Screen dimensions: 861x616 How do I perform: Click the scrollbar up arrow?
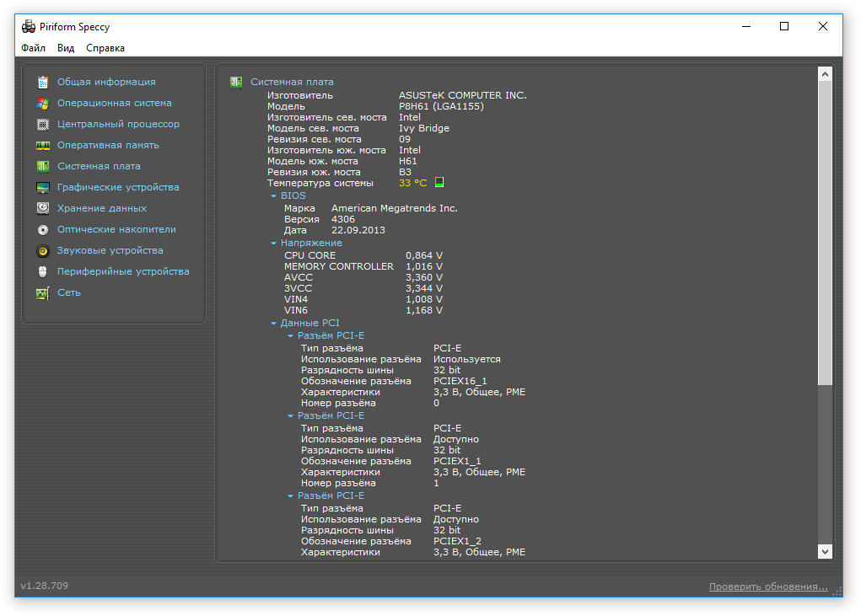825,74
